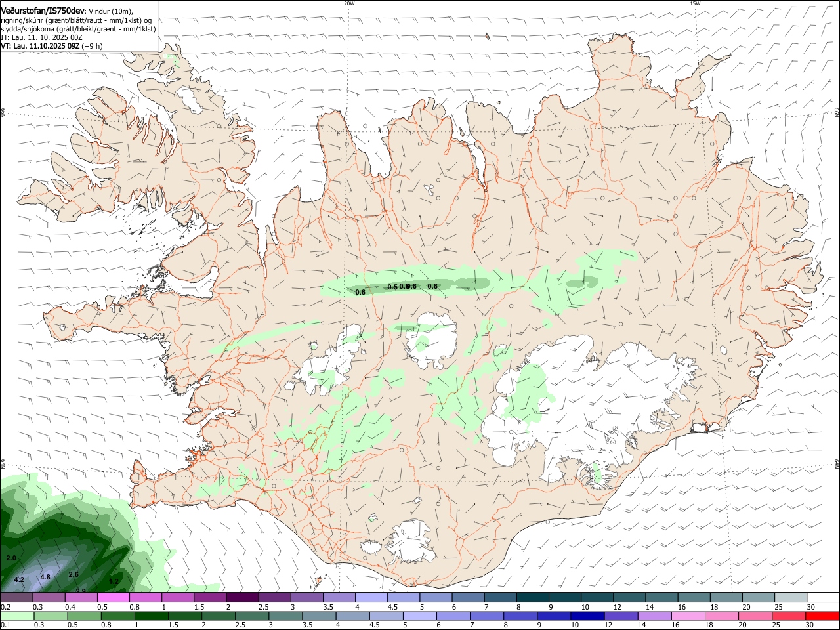Click the 'VT: Lau. 11.10.2025 09Z (+9 h)' line
The width and height of the screenshot is (840, 630).
coord(51,46)
